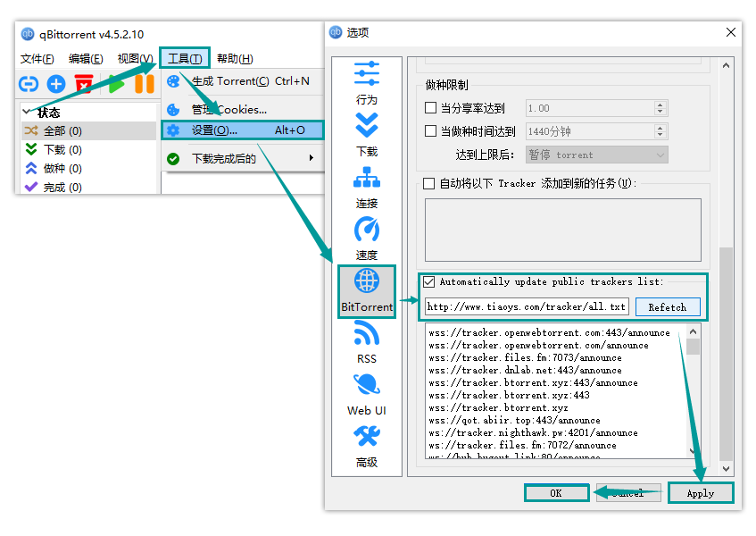Screen dimensions: 756x536
Task: Open the RSS options section
Action: click(367, 342)
